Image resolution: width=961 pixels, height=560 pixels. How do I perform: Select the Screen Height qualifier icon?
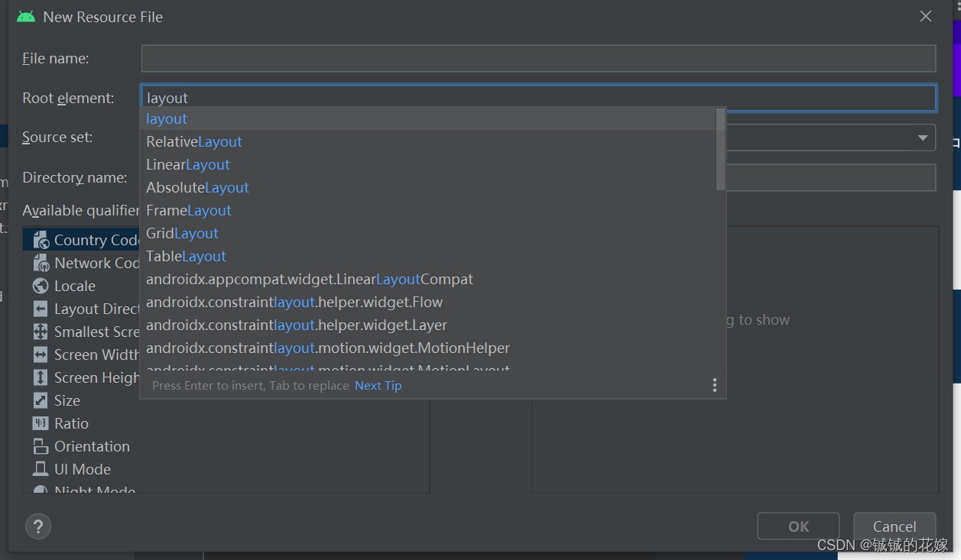[41, 377]
